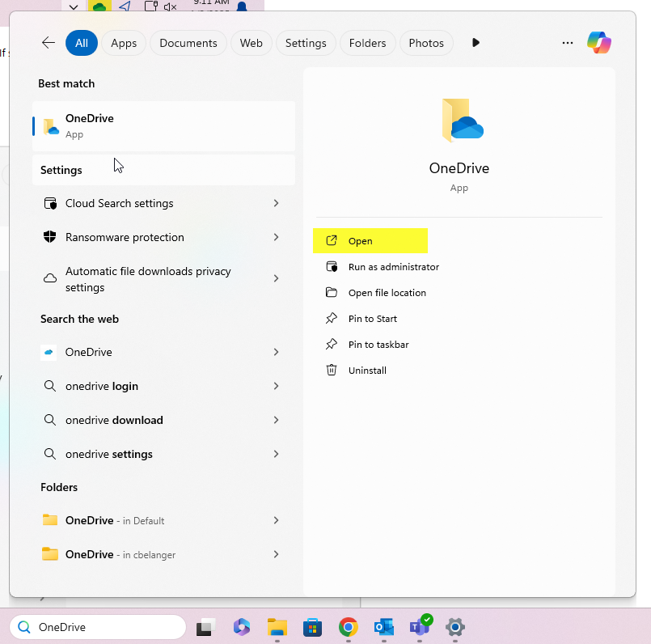This screenshot has width=651, height=644.
Task: Select the All filter tab
Action: [x=82, y=43]
